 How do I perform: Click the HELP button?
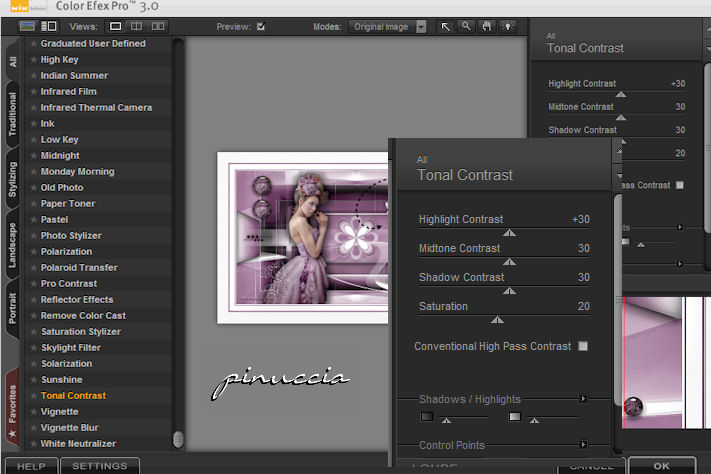[x=31, y=466]
